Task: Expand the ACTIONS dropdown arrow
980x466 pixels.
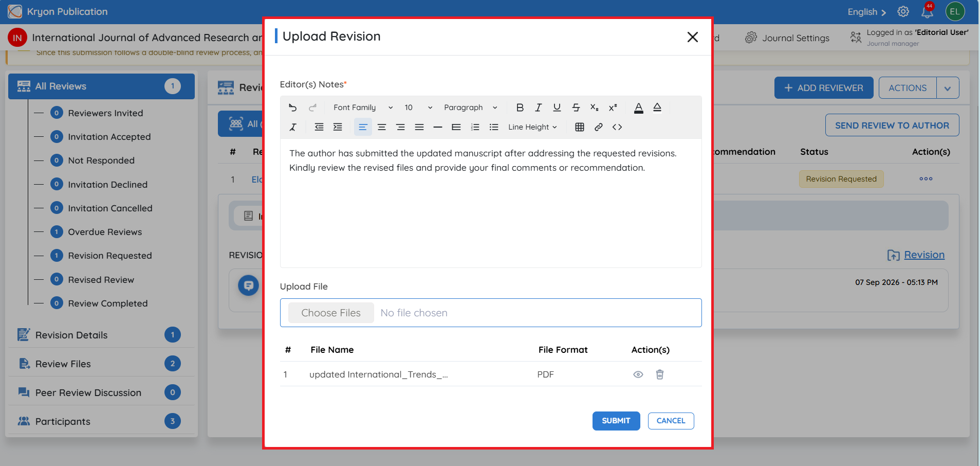Action: (948, 88)
